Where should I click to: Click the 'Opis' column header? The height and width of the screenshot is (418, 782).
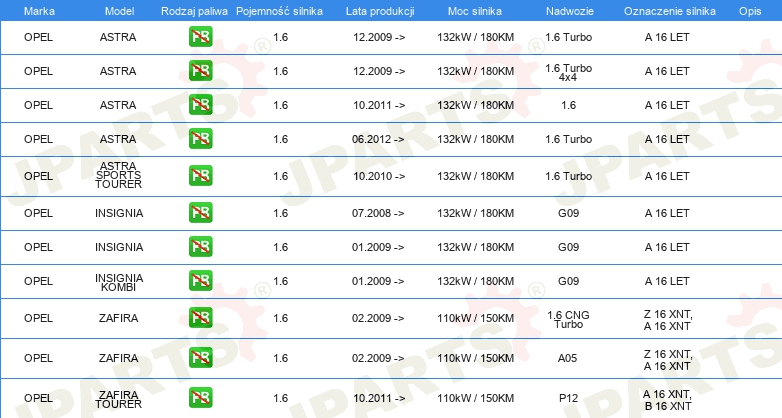[750, 11]
